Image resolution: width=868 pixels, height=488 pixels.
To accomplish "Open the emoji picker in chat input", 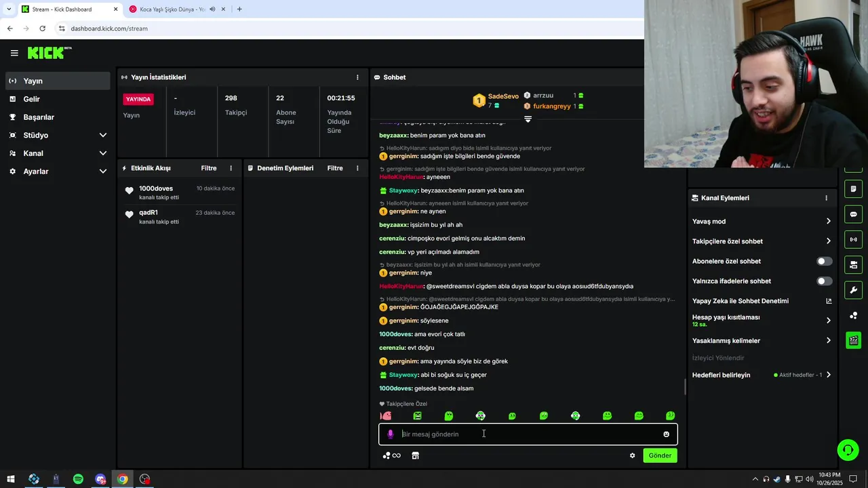I will coord(666,434).
